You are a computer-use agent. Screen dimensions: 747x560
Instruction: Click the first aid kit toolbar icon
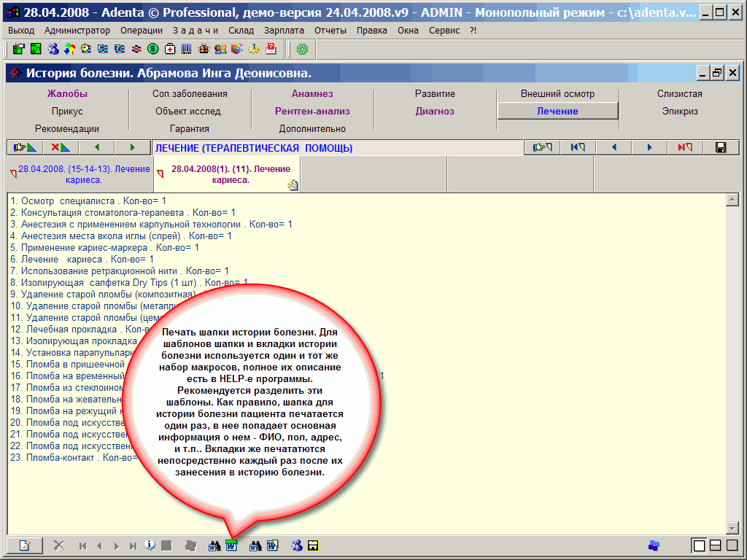(170, 49)
